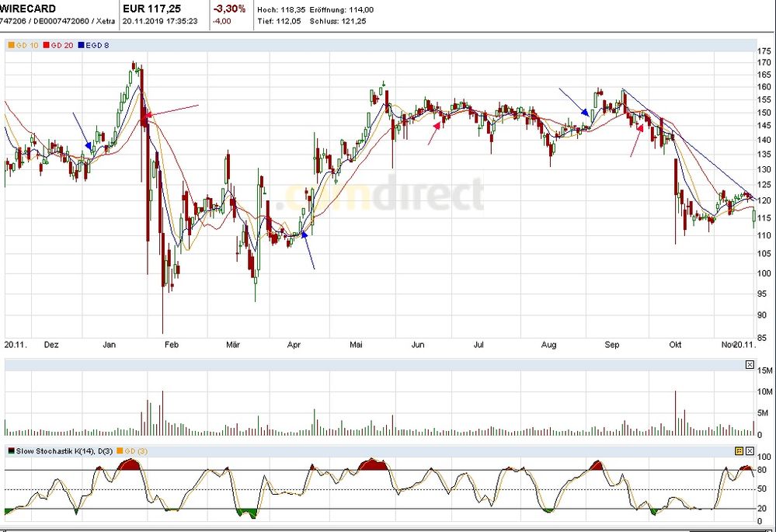Select the red GD 20 legend marker
Viewport: 776px width, 532px height.
[x=46, y=45]
